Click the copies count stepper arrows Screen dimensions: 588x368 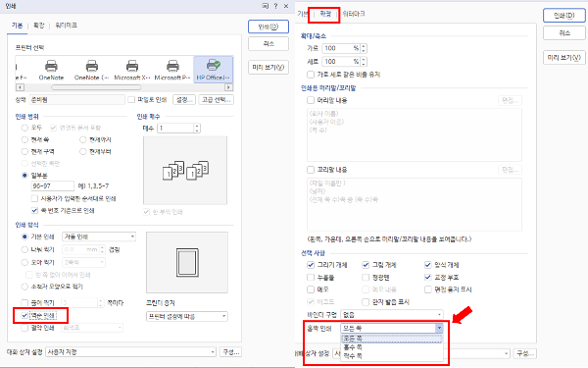[x=197, y=128]
